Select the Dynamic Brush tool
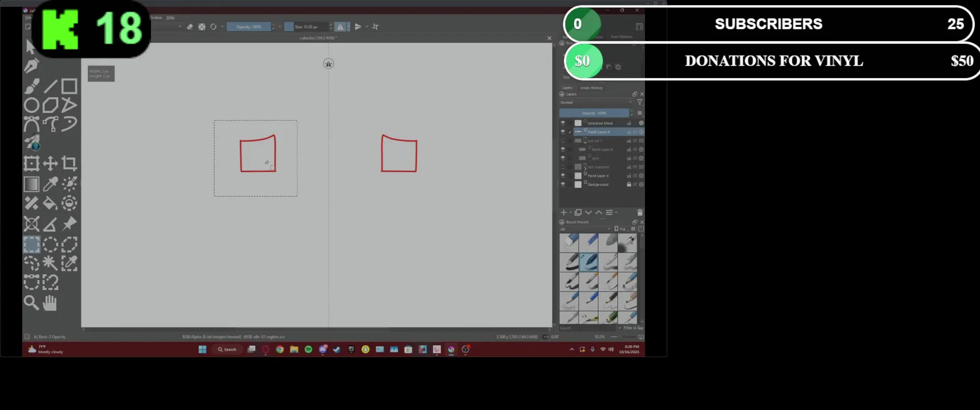The image size is (980, 410). (x=69, y=124)
